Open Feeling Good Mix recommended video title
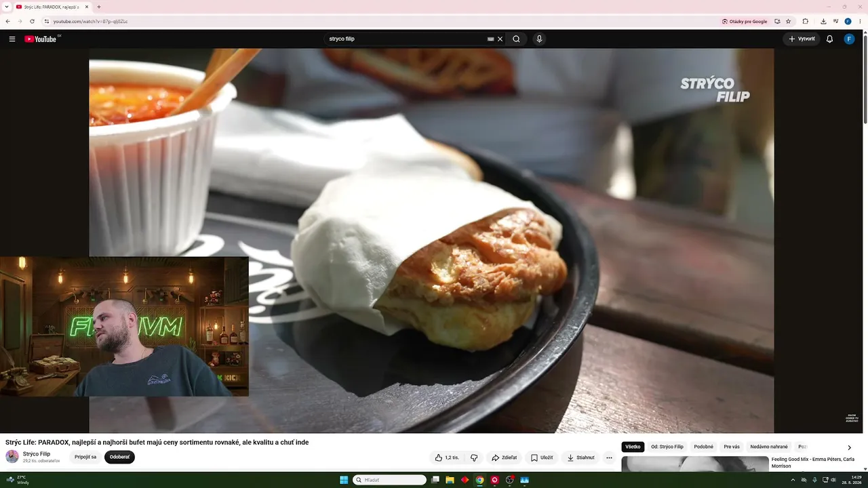Screen dimensions: 868x488 tap(813, 463)
